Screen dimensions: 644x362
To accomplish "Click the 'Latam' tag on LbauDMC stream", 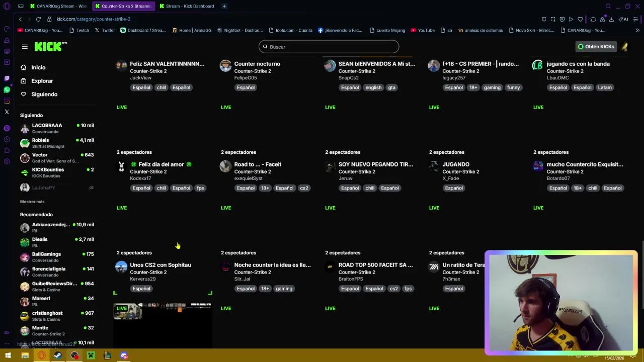I will (x=605, y=87).
